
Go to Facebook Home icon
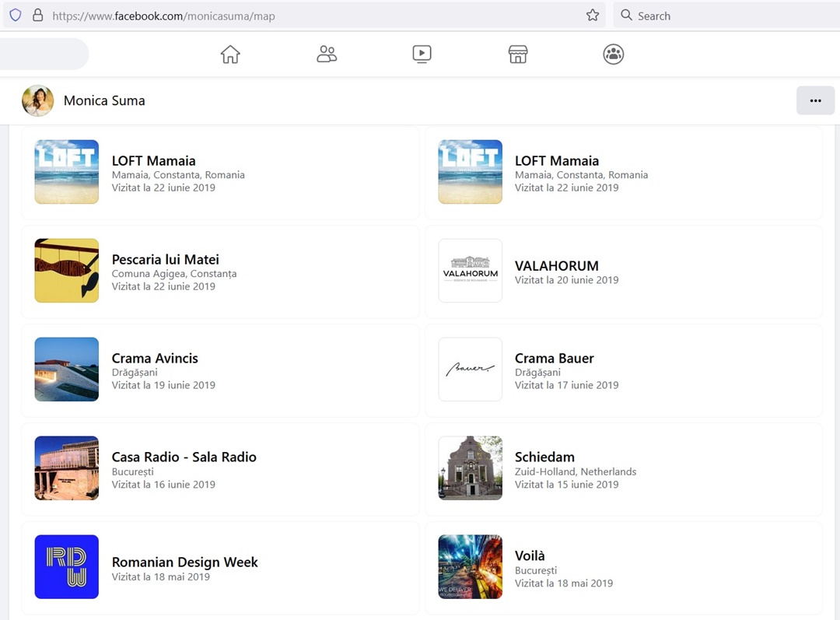point(230,54)
